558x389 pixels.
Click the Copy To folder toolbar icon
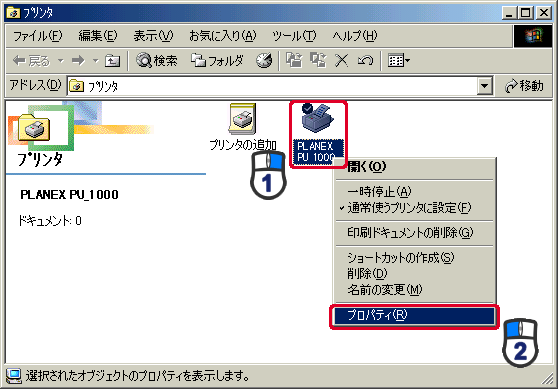(318, 61)
